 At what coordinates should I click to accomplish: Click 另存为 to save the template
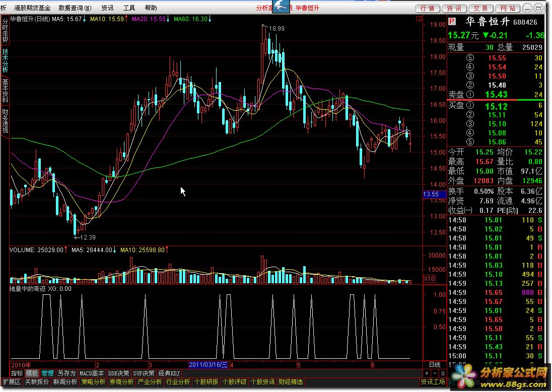tap(66, 373)
